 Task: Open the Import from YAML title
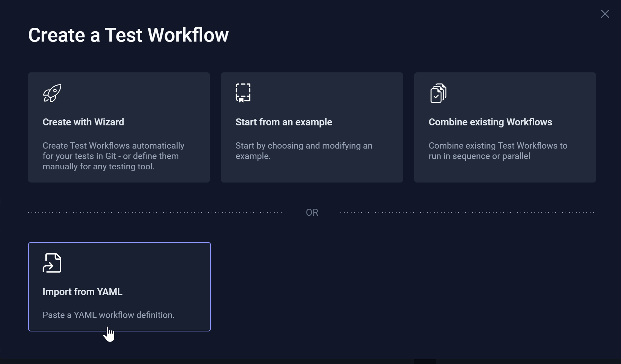point(82,292)
